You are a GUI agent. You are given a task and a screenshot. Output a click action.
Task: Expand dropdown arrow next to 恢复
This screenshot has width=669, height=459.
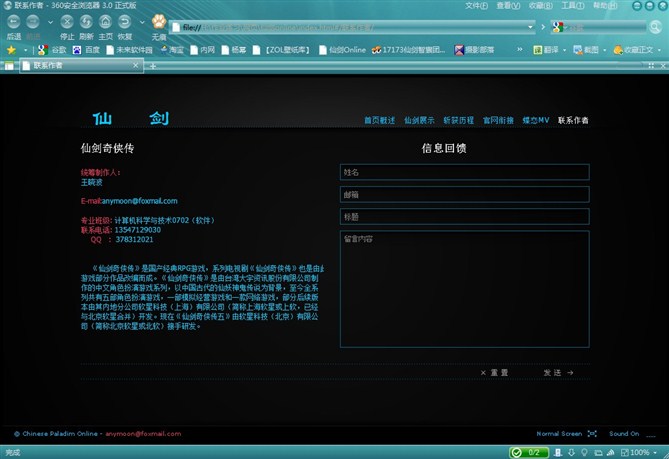click(142, 22)
